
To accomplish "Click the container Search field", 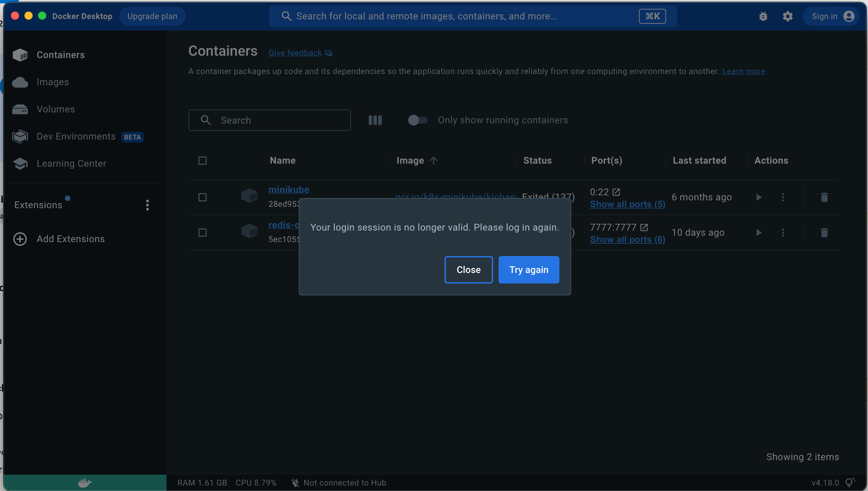I will click(x=270, y=120).
